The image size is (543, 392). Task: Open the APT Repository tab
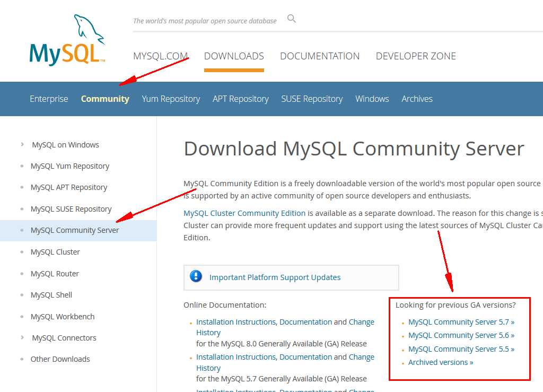(241, 99)
